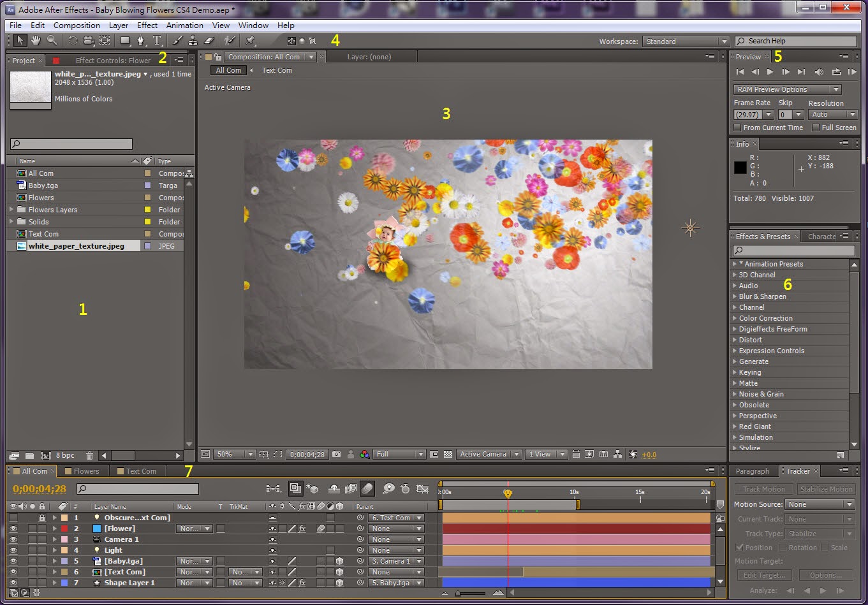This screenshot has width=868, height=605.
Task: Hide the Baby.tga layer eye toggle
Action: pyautogui.click(x=13, y=561)
